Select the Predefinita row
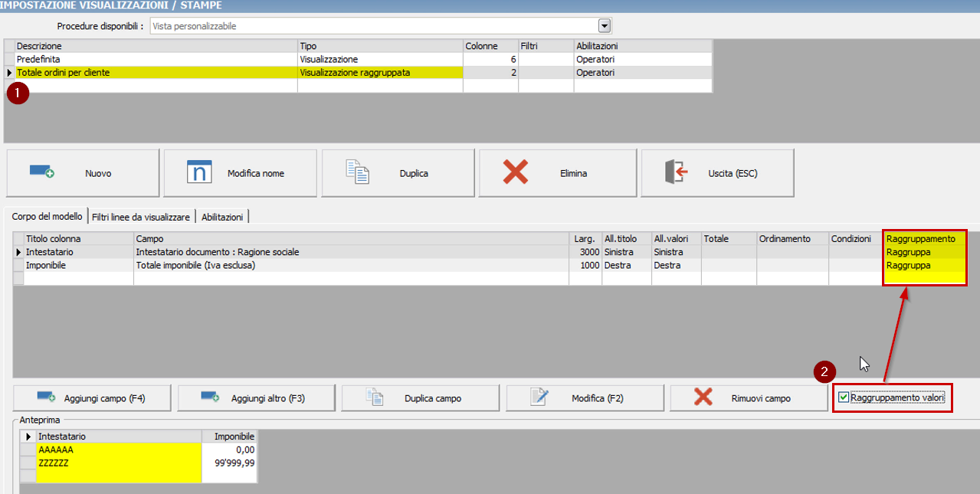 click(x=359, y=59)
